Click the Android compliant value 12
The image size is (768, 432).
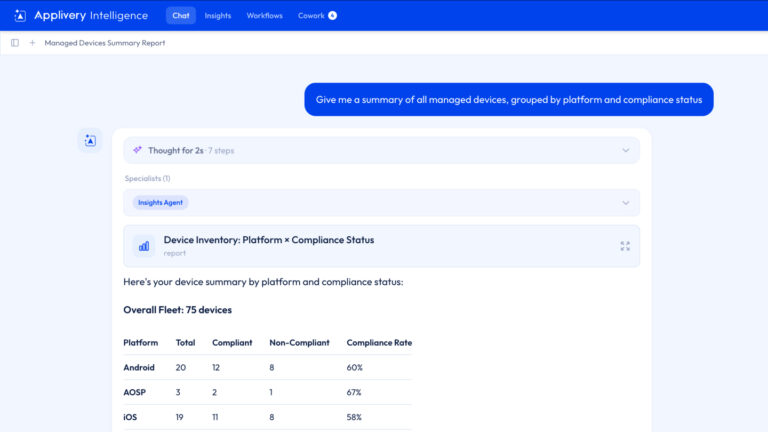click(x=216, y=367)
